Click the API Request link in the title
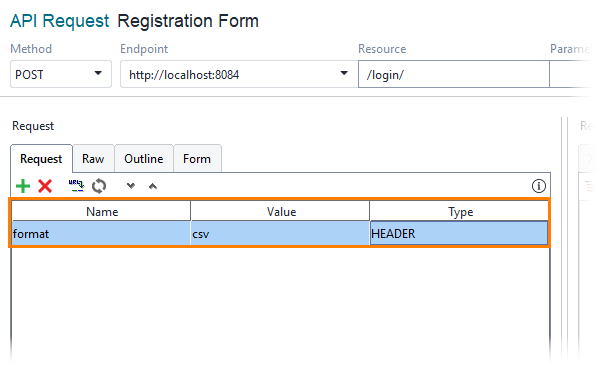This screenshot has height=366, width=598. [59, 21]
